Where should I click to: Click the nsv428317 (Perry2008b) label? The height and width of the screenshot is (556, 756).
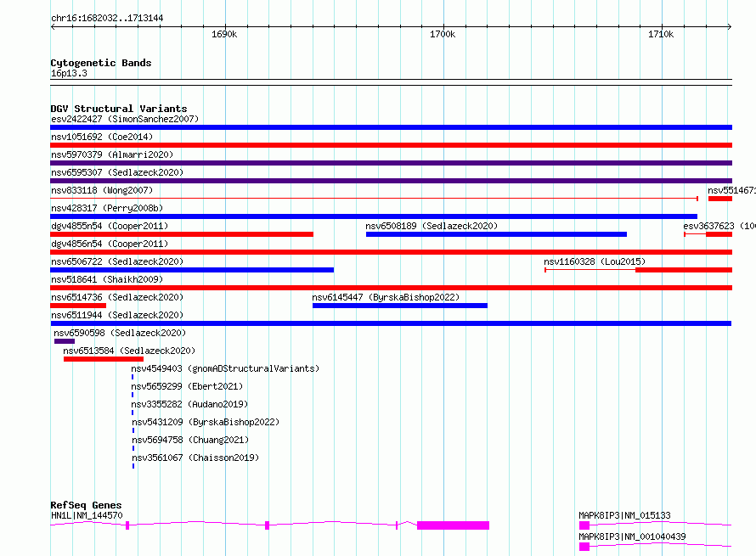[107, 208]
